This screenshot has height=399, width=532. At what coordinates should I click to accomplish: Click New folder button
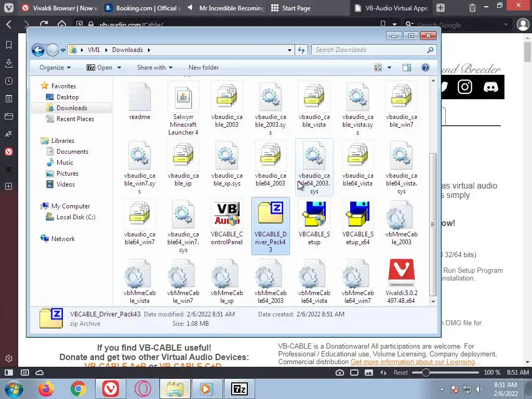pos(204,68)
